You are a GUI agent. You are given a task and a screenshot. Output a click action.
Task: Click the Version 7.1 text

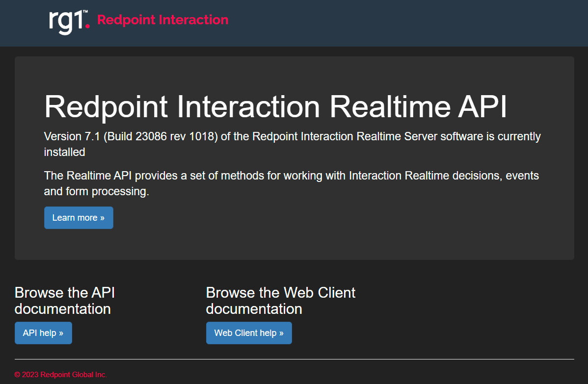point(72,136)
